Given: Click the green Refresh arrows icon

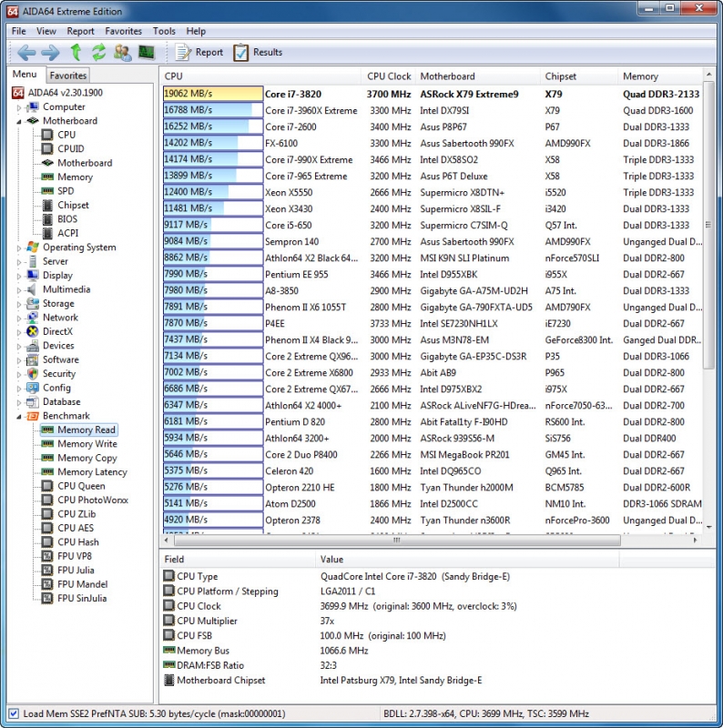Looking at the screenshot, I should point(98,53).
